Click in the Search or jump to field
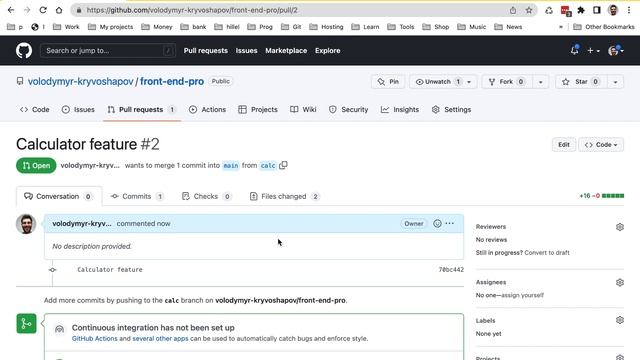Viewport: 640px width, 360px height. click(108, 51)
